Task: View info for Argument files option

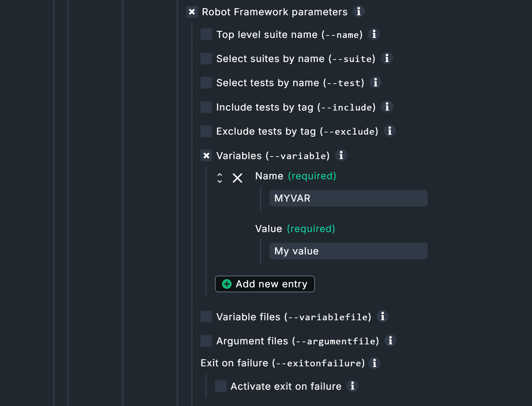Action: pos(390,341)
